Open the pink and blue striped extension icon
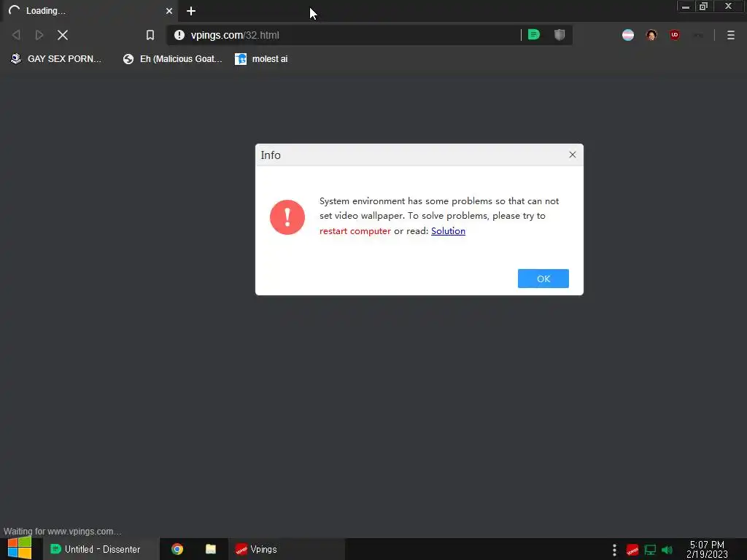Viewport: 747px width, 560px height. [628, 35]
